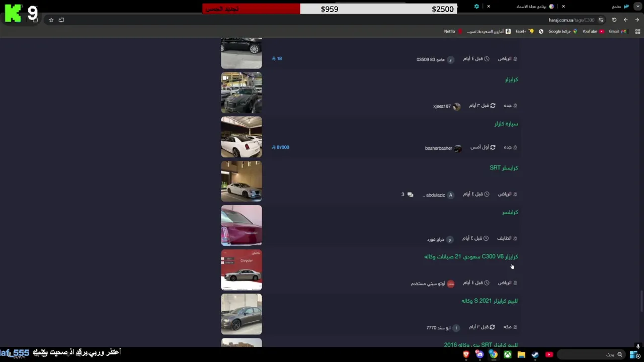Open the red-banner Chrysler C300 V6 thumbnail

coord(242,269)
